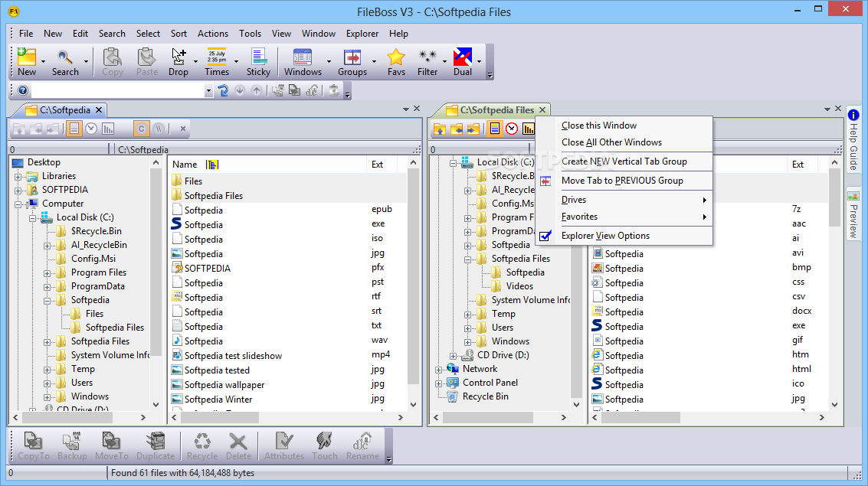Toggle the details list view button in left pane
This screenshot has width=868, height=486.
coord(74,129)
